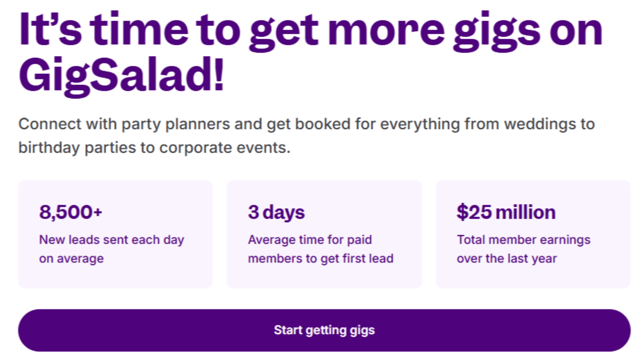The image size is (644, 362).
Task: Click the 'birthday parties to corporate events' line
Action: point(154,148)
